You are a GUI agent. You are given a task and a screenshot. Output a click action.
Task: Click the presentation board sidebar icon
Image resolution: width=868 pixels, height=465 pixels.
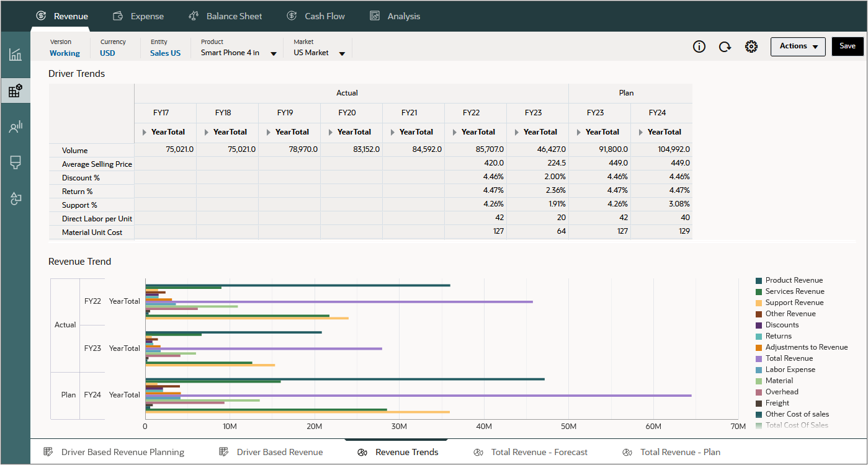16,162
